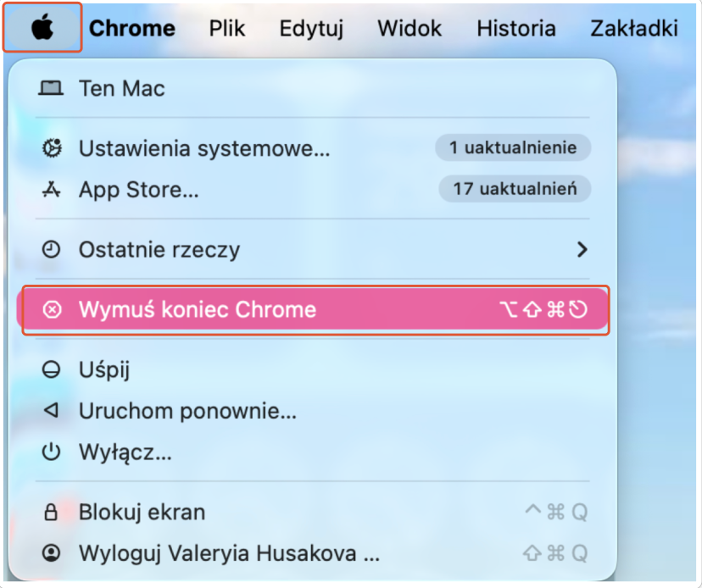Select the Wyłącz… label
This screenshot has height=588, width=702.
[125, 452]
